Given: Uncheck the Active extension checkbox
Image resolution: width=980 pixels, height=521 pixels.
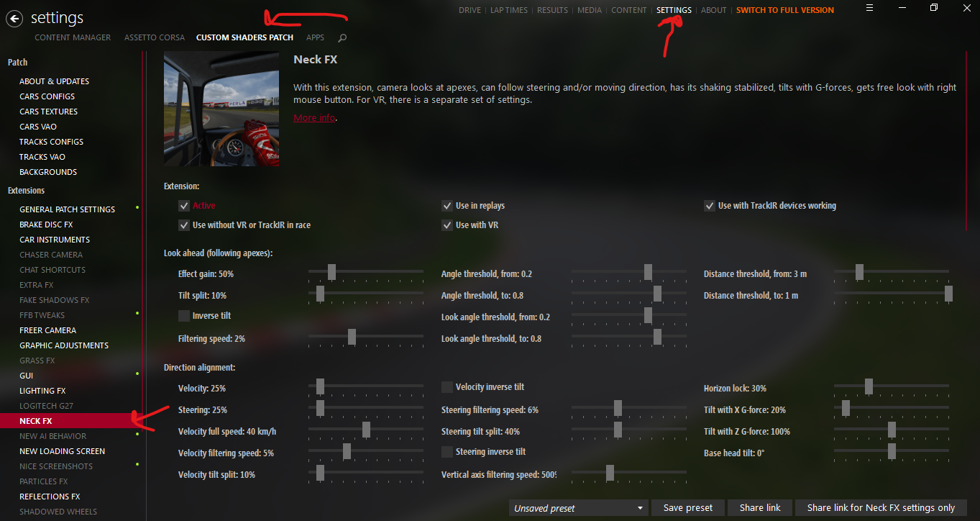Looking at the screenshot, I should click(184, 206).
